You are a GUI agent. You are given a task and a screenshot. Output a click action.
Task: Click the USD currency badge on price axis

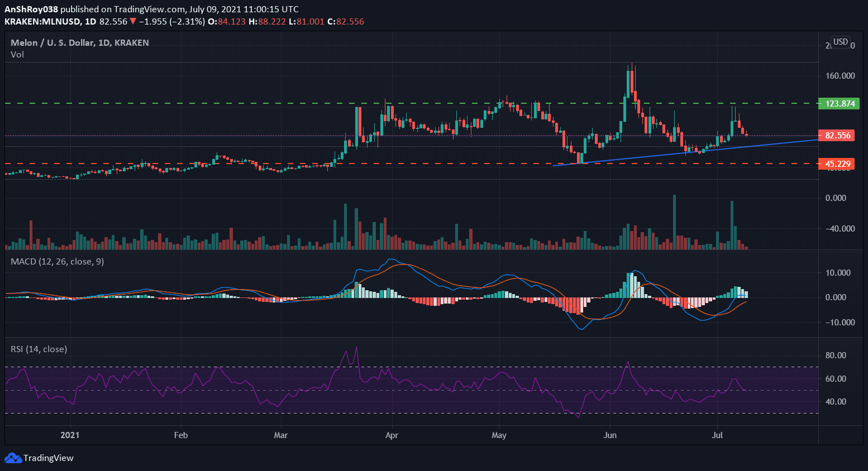click(x=840, y=41)
